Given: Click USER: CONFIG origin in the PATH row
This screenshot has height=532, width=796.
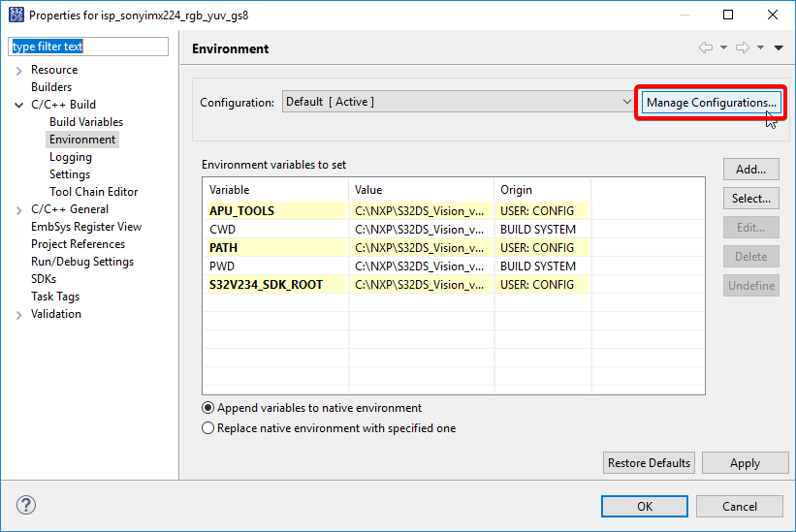Looking at the screenshot, I should 536,247.
